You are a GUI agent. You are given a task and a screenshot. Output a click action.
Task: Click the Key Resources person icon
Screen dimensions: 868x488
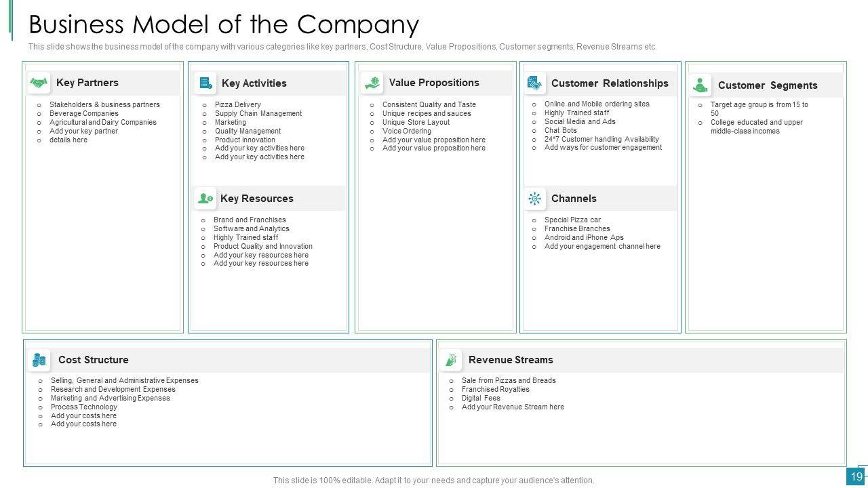point(205,199)
